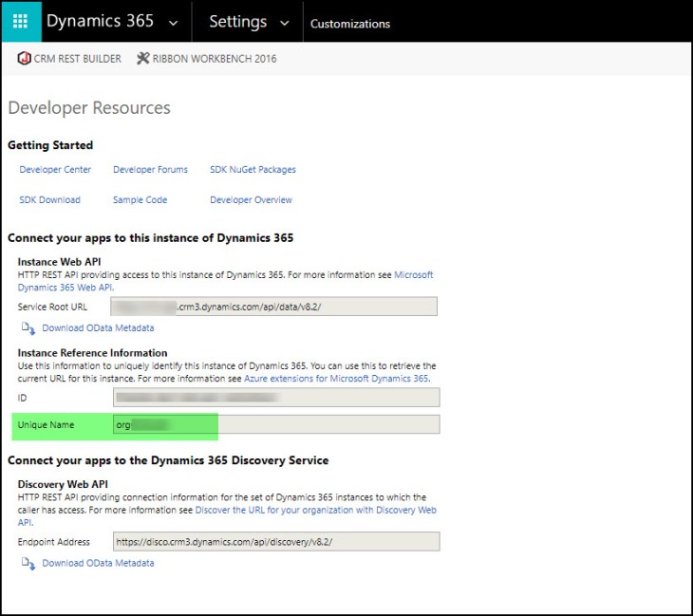Open the Developer Forums link
This screenshot has width=693, height=616.
150,170
